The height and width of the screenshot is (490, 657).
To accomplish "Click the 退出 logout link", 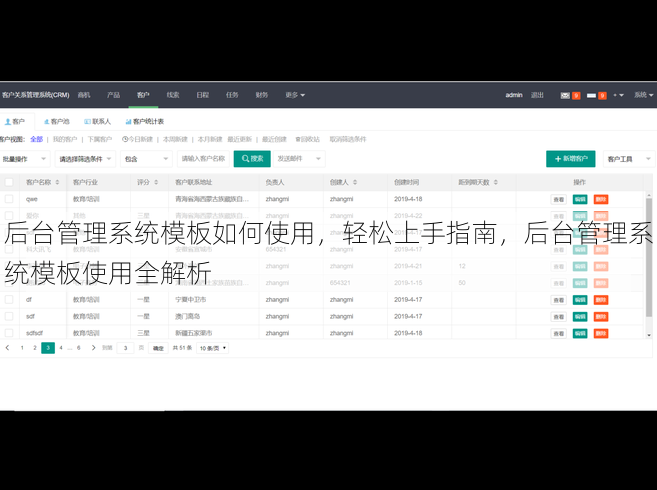I will click(537, 95).
